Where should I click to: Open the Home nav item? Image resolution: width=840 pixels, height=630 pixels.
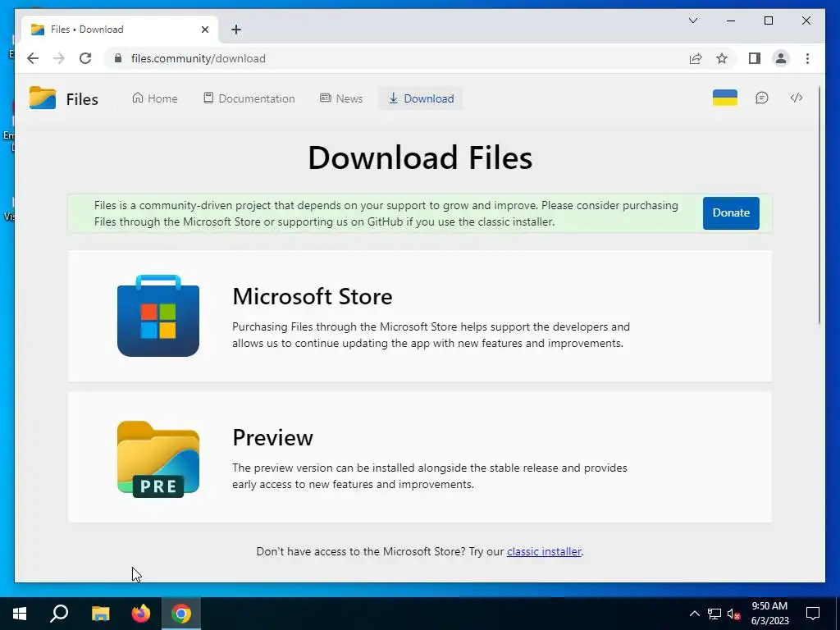[155, 98]
